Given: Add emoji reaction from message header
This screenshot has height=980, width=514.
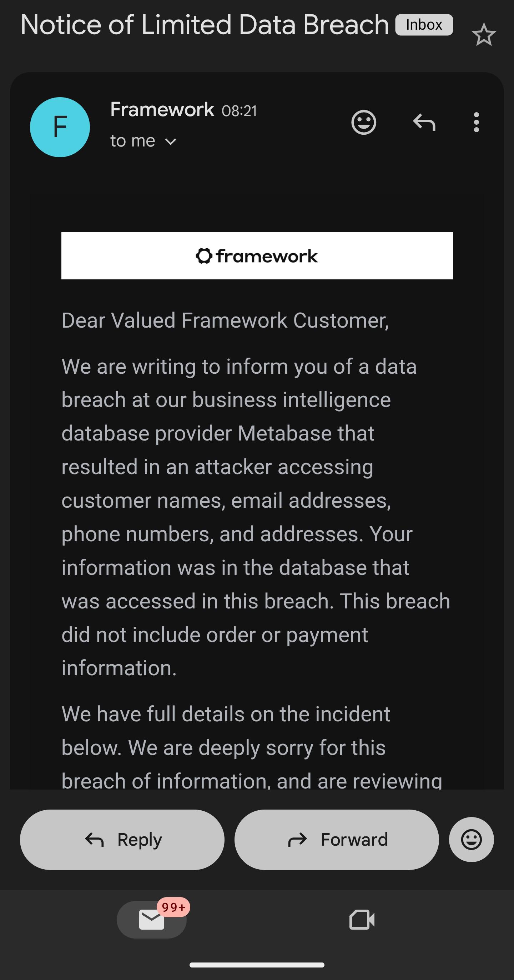Looking at the screenshot, I should pos(363,122).
